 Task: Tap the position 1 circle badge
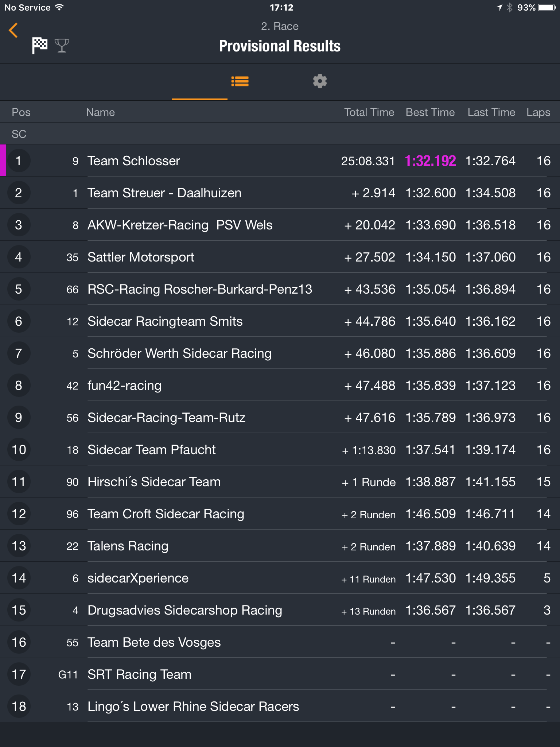(x=19, y=161)
